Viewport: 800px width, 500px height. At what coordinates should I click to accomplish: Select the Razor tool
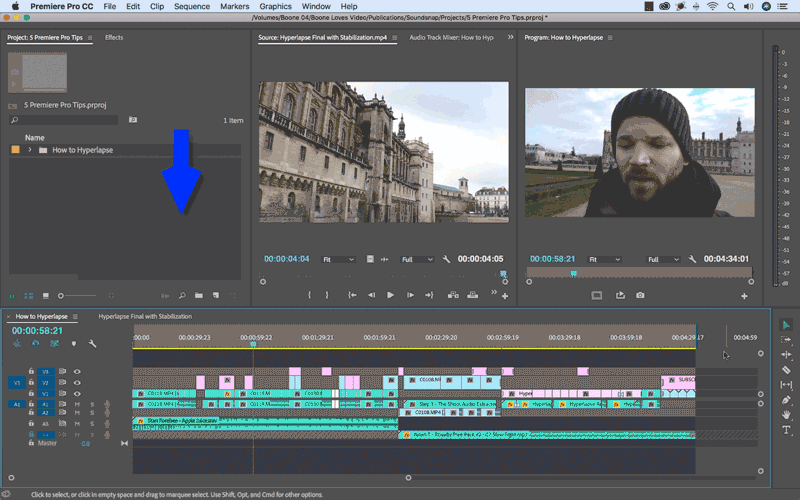(x=786, y=369)
